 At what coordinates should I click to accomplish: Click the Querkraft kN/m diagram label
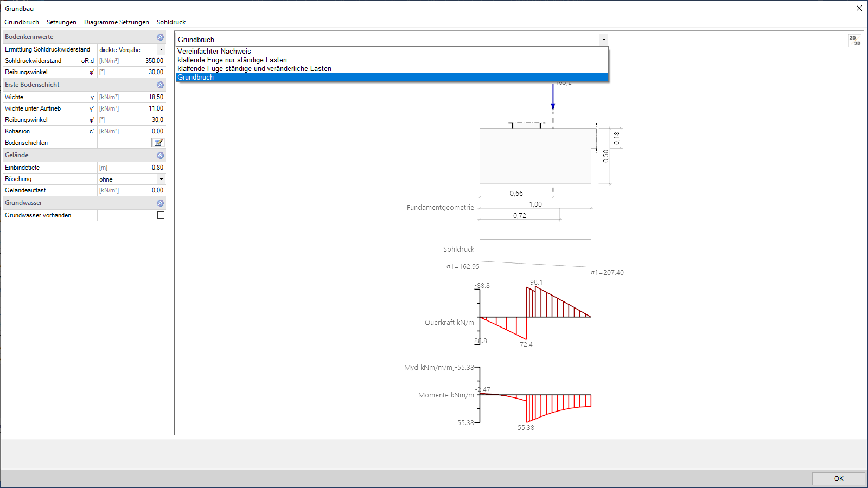(449, 323)
